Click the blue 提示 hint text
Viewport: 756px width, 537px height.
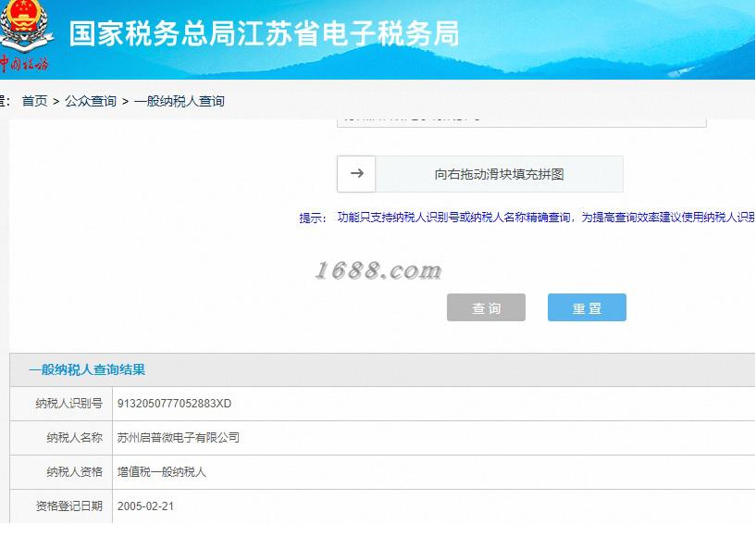click(x=527, y=218)
